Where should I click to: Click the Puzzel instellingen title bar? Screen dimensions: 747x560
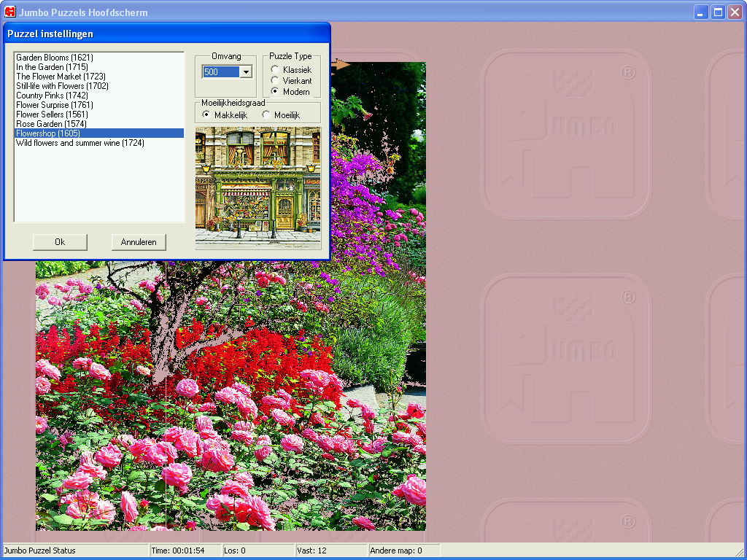click(167, 34)
